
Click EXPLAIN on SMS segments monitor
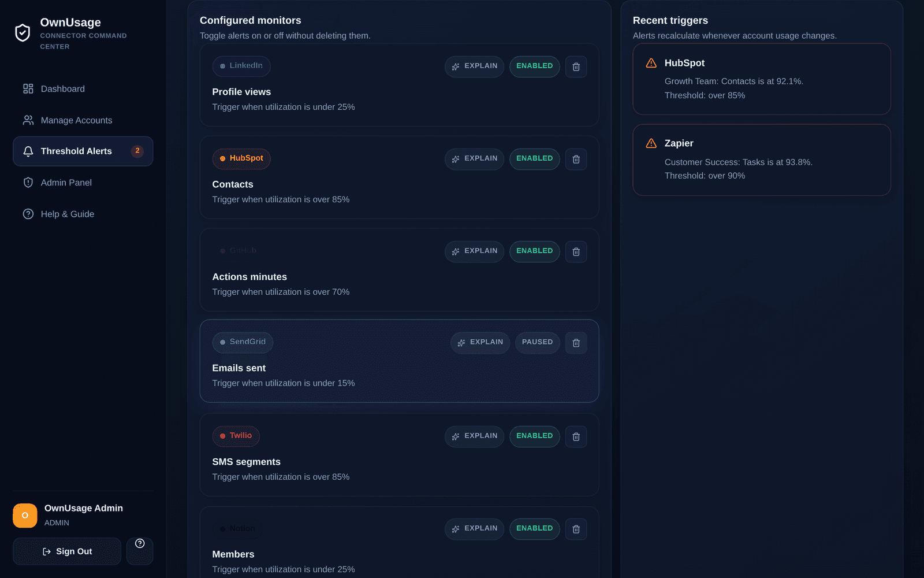point(474,436)
